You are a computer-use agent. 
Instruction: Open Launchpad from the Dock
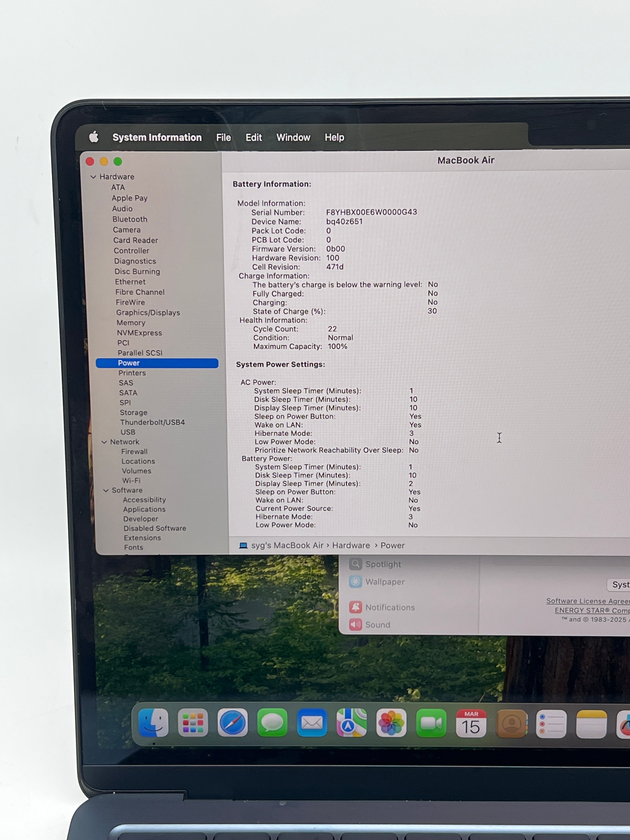193,723
